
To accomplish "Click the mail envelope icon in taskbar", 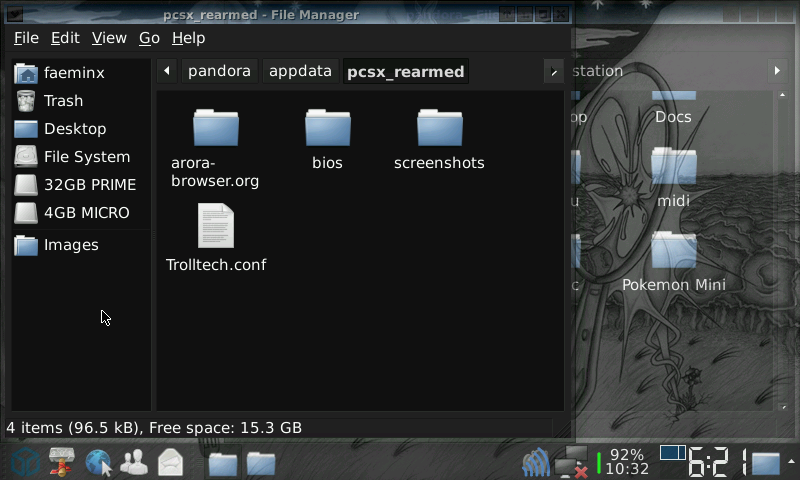I will click(x=170, y=462).
